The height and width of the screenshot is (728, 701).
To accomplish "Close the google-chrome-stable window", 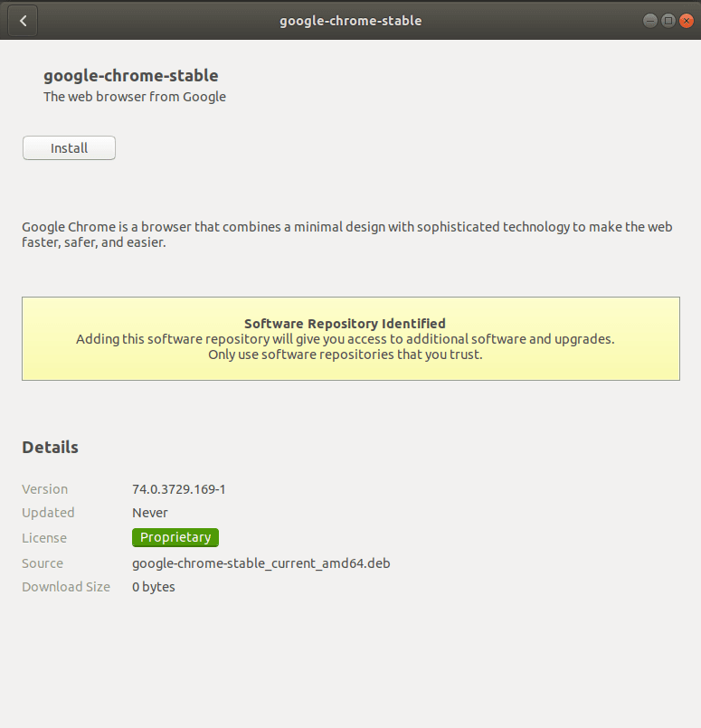I will (x=687, y=21).
